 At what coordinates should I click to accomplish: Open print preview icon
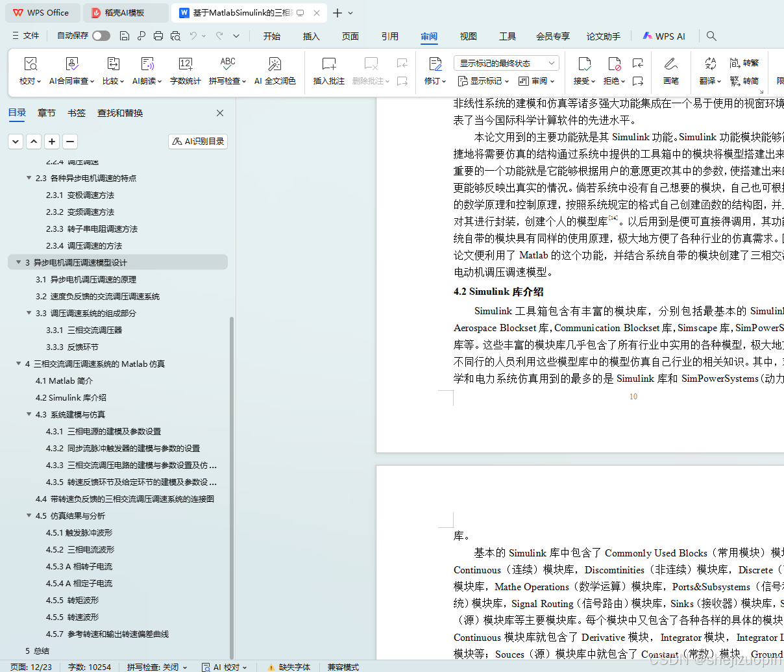click(175, 36)
